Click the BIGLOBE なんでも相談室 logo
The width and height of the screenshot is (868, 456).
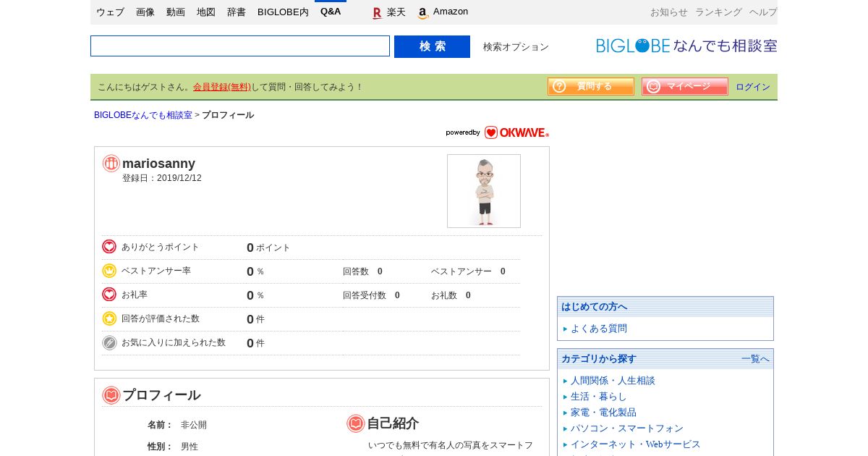click(x=686, y=46)
